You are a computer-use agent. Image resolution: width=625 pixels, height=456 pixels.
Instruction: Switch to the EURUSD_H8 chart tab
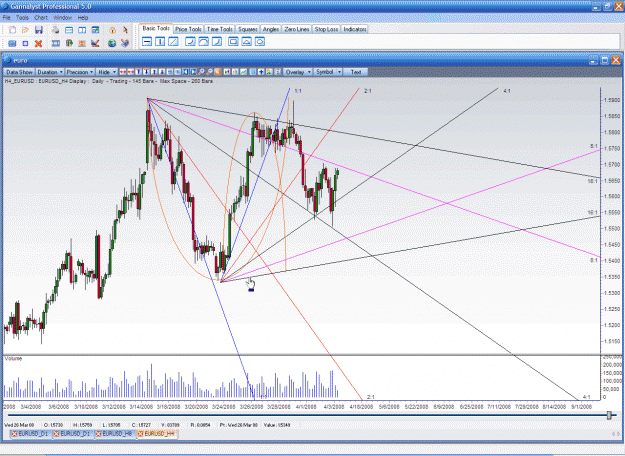coord(117,434)
